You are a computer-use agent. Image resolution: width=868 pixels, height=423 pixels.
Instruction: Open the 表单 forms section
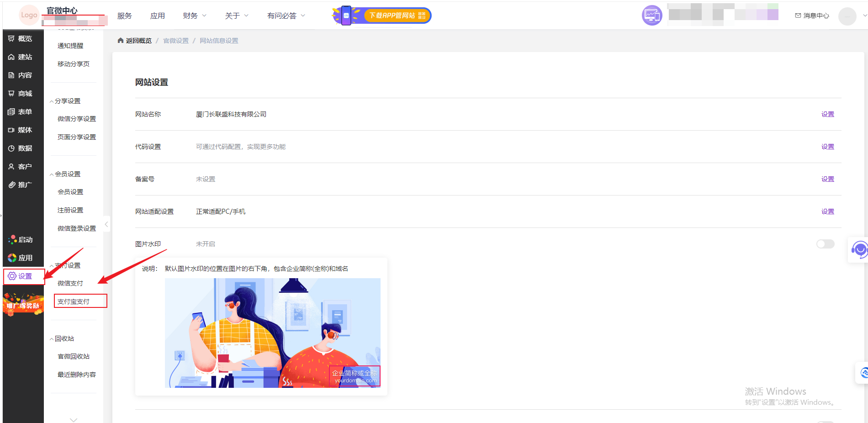pyautogui.click(x=21, y=112)
